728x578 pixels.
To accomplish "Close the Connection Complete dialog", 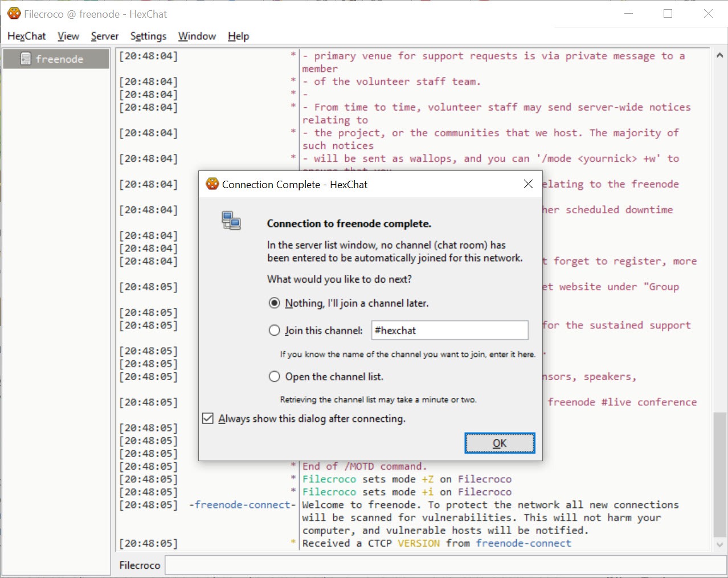I will [528, 184].
